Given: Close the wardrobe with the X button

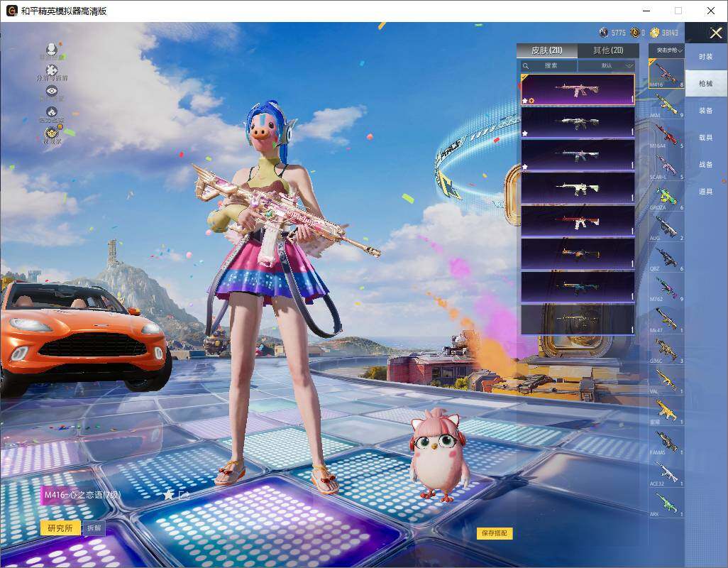Looking at the screenshot, I should click(715, 33).
